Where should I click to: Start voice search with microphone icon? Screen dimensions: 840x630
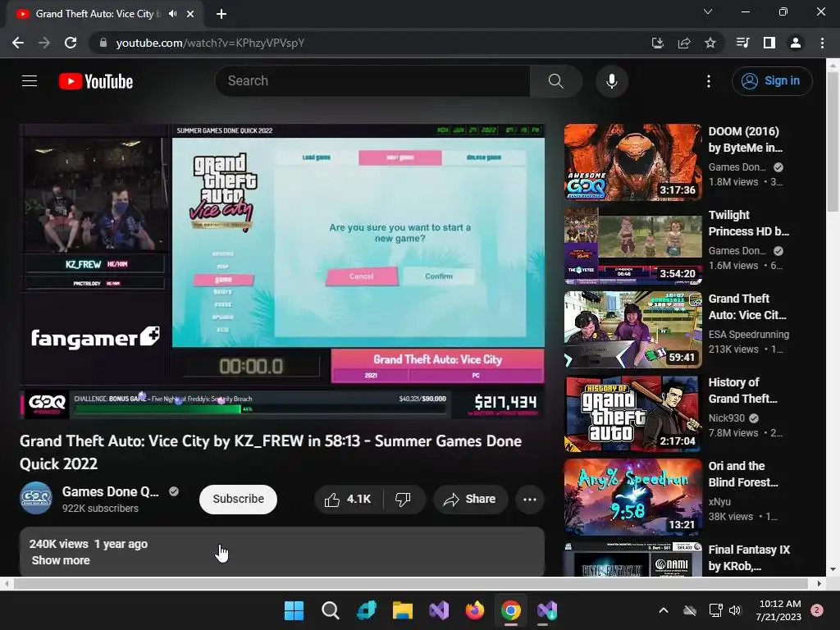pos(611,81)
